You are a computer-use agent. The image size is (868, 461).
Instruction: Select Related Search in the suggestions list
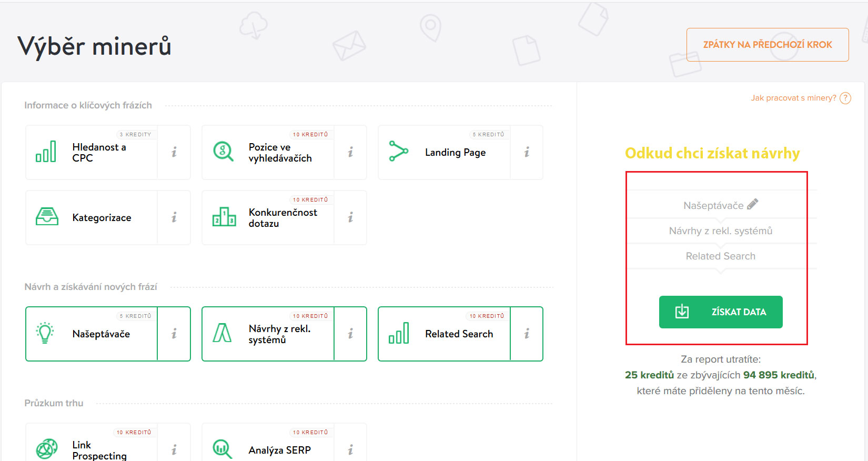720,256
